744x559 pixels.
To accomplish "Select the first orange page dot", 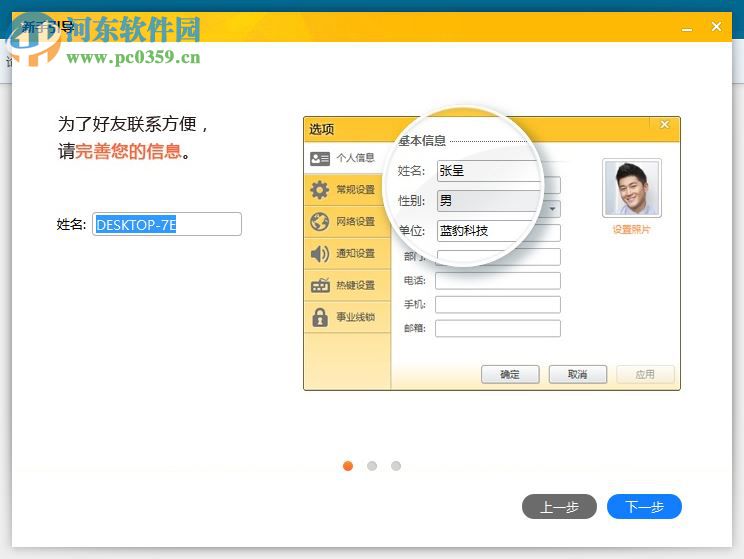I will pyautogui.click(x=348, y=466).
